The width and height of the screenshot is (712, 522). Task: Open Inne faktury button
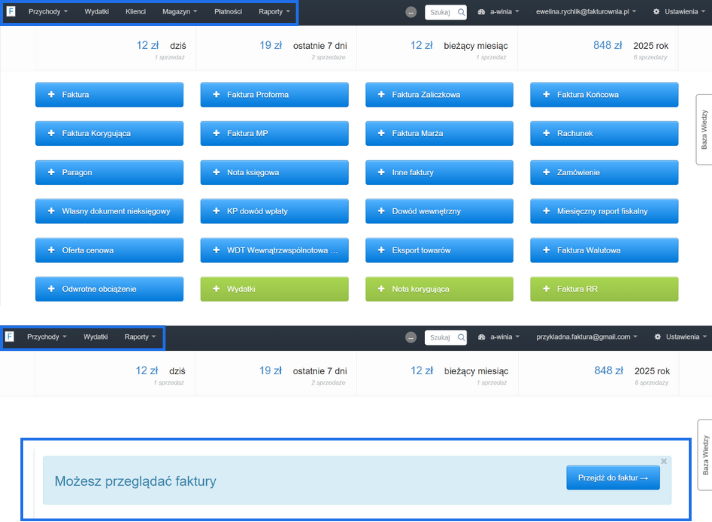click(x=439, y=172)
